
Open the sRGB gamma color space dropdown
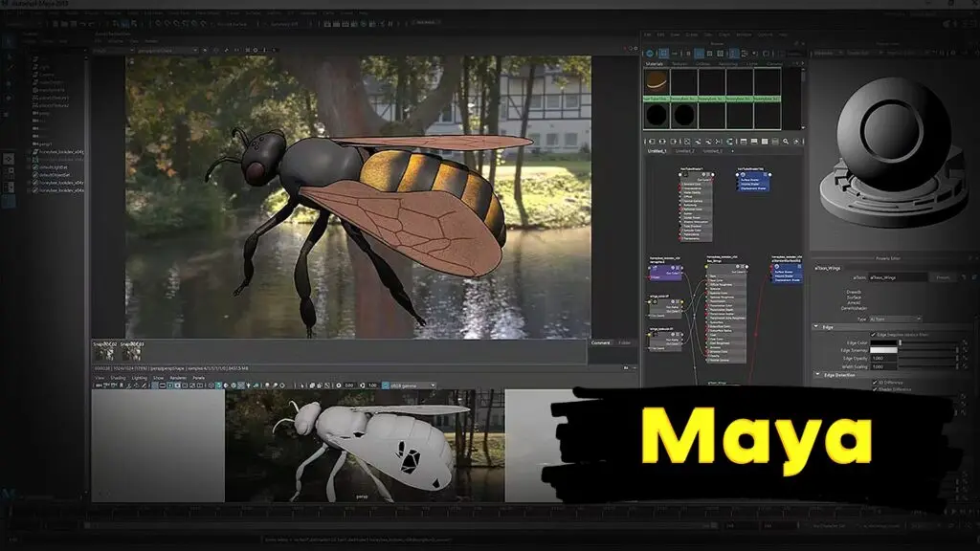(412, 386)
